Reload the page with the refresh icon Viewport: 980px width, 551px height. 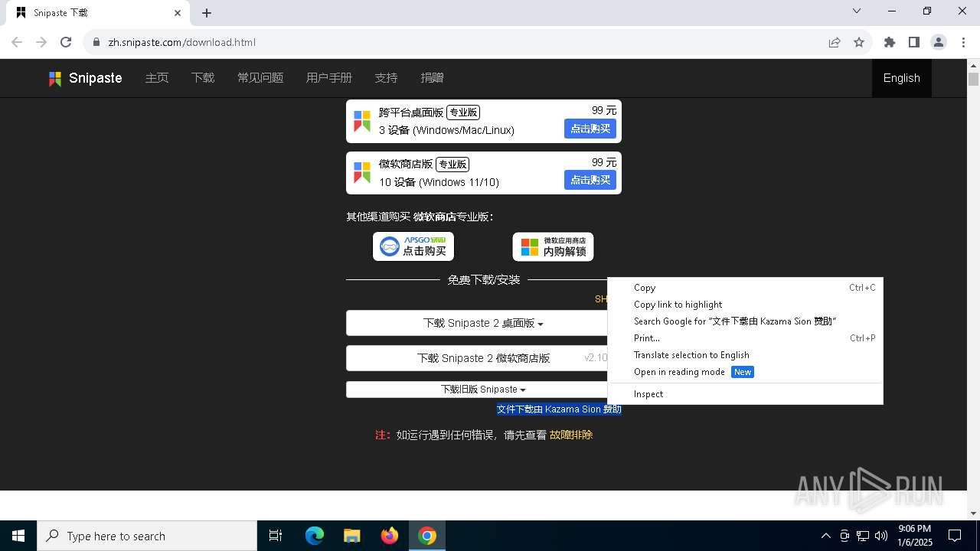[x=66, y=42]
